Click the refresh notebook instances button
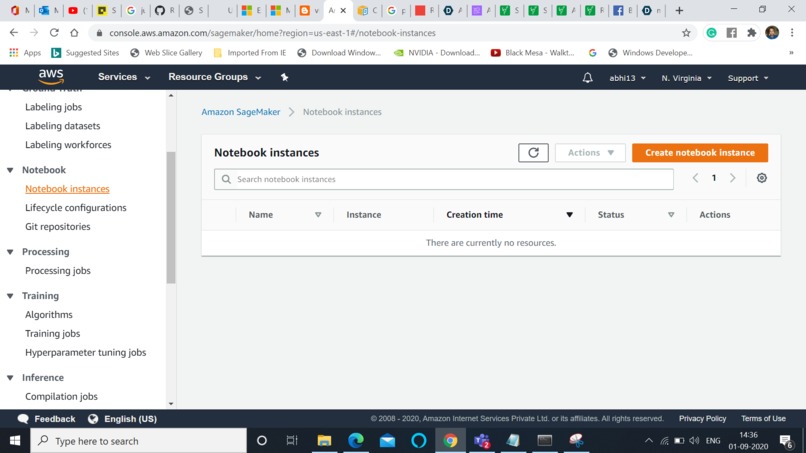 pos(533,153)
